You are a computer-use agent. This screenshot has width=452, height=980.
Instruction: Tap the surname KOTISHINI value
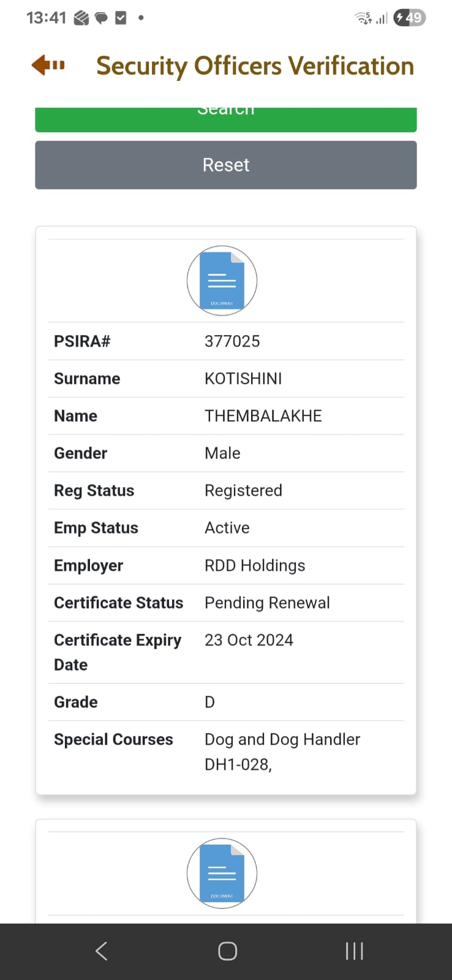pyautogui.click(x=243, y=379)
